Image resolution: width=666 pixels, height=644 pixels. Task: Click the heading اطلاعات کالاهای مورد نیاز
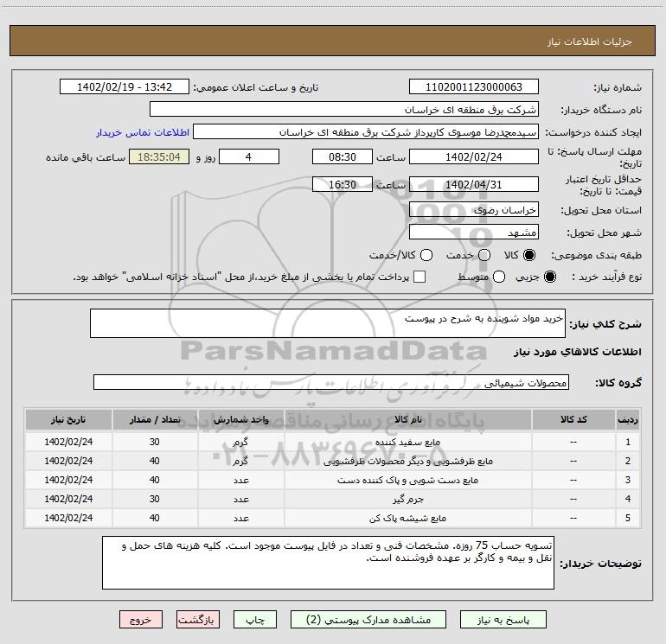[577, 352]
